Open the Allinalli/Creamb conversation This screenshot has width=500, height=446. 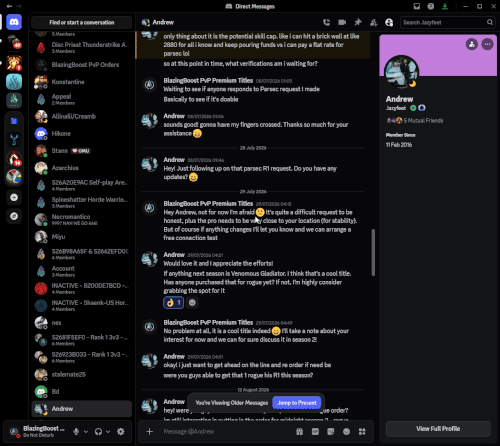(x=82, y=116)
